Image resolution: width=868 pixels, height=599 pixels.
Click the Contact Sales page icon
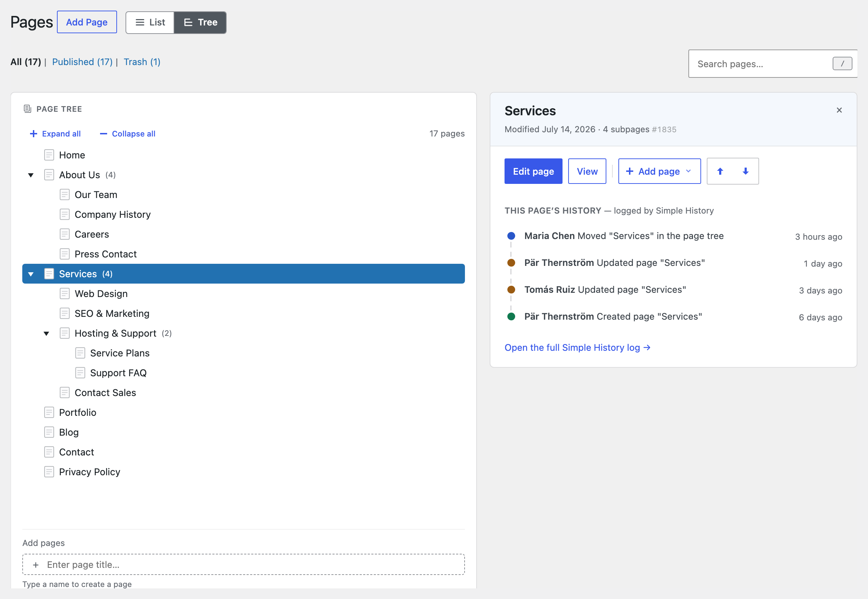click(x=65, y=392)
